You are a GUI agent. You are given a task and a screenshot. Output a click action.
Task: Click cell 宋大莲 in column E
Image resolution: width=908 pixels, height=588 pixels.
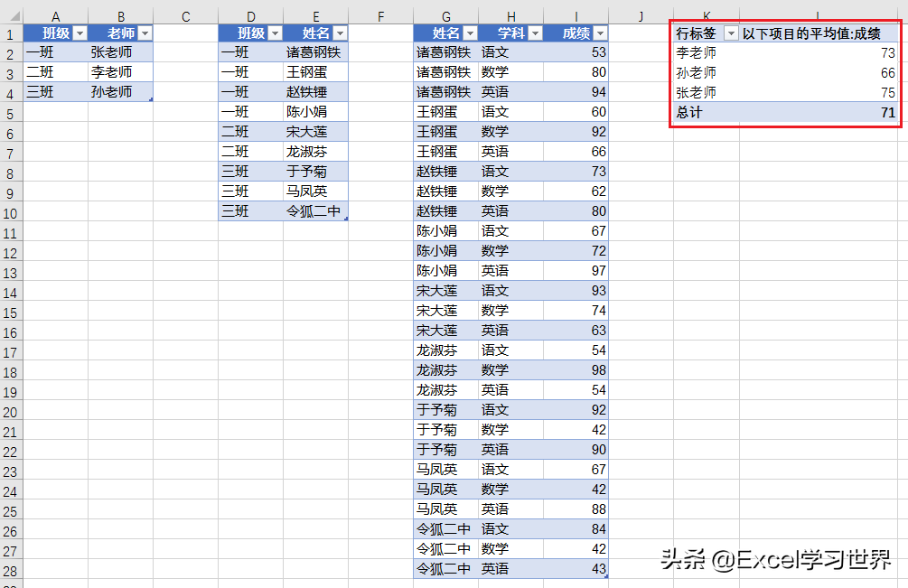(x=315, y=132)
